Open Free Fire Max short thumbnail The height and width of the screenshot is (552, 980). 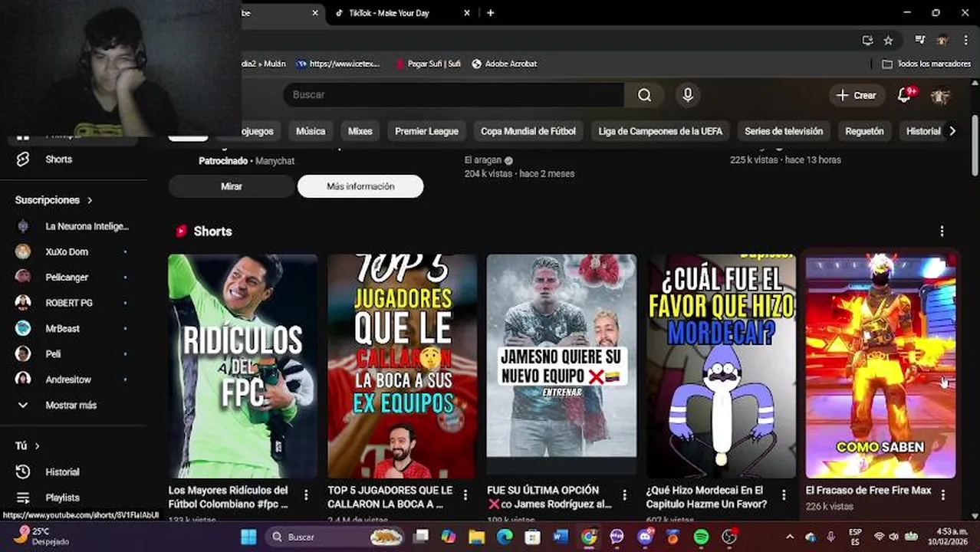pyautogui.click(x=880, y=366)
